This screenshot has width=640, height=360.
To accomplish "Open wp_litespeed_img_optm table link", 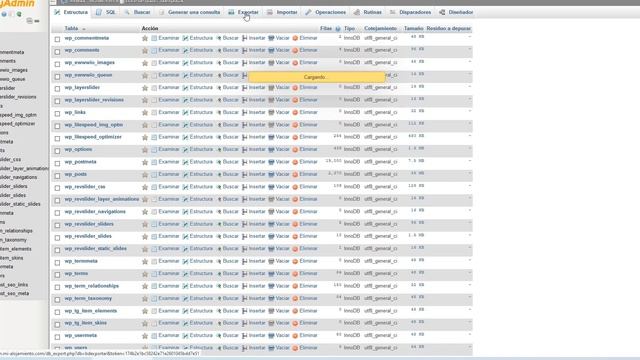I will tap(93, 125).
